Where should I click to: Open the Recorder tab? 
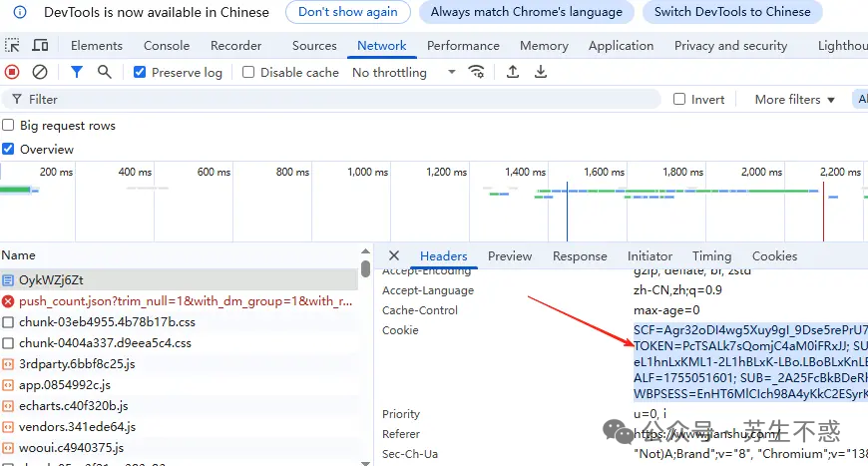235,45
